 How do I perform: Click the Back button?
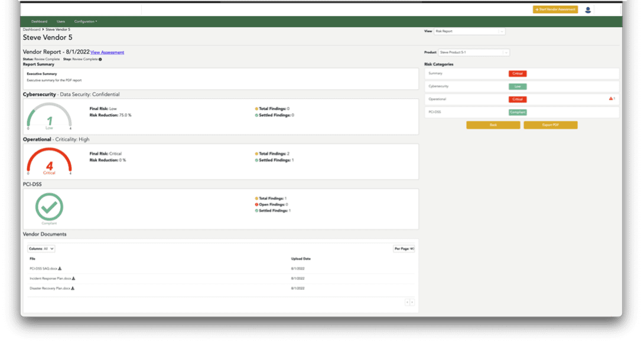493,125
